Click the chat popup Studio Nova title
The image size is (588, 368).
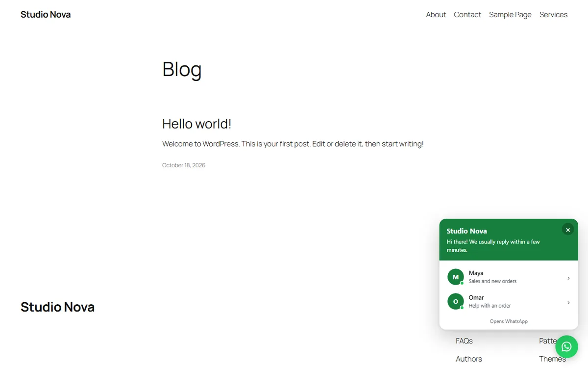coord(466,231)
